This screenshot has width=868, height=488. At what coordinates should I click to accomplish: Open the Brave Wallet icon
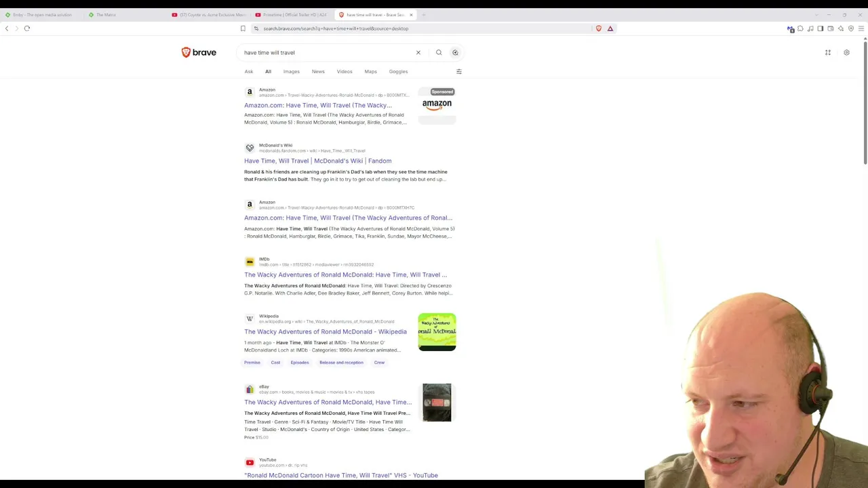click(831, 28)
